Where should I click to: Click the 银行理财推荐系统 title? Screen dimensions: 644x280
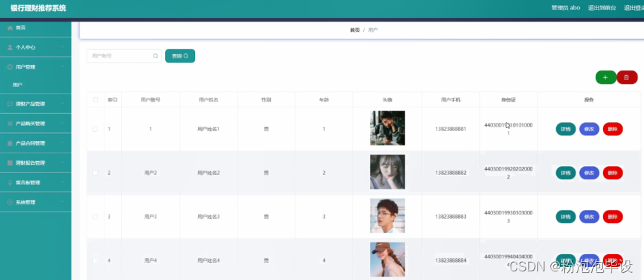coord(38,8)
